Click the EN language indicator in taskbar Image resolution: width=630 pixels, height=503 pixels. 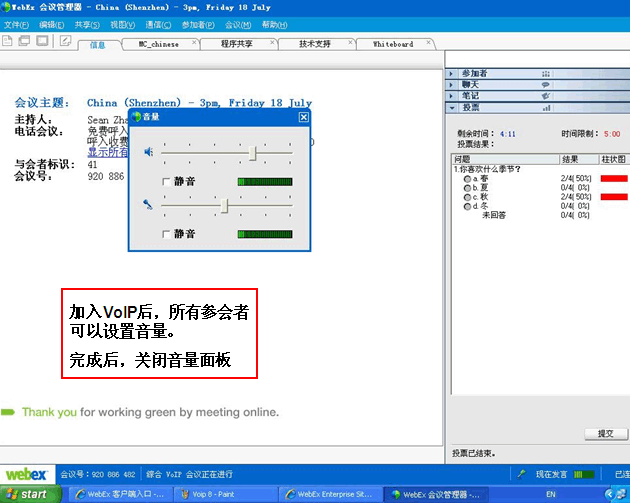551,494
